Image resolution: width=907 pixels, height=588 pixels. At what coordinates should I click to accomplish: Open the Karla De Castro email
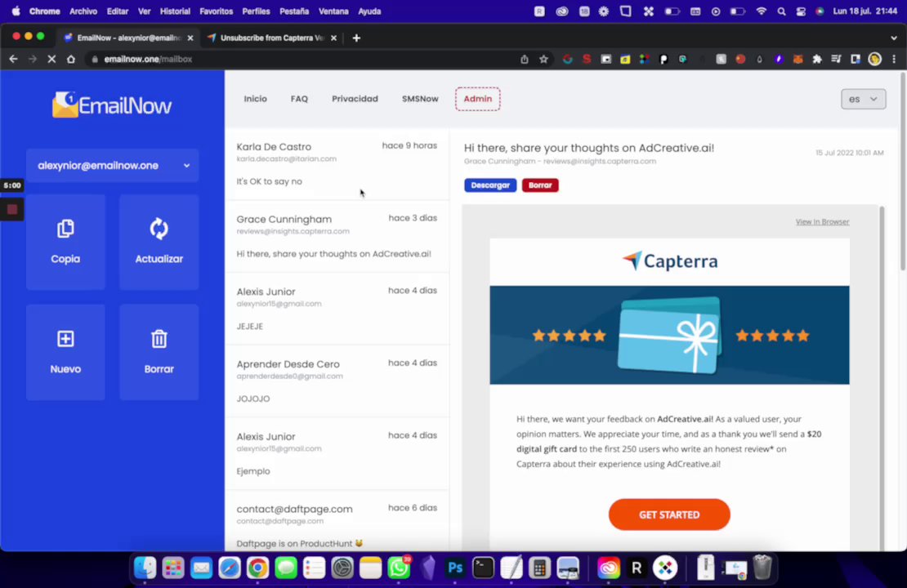[337, 164]
